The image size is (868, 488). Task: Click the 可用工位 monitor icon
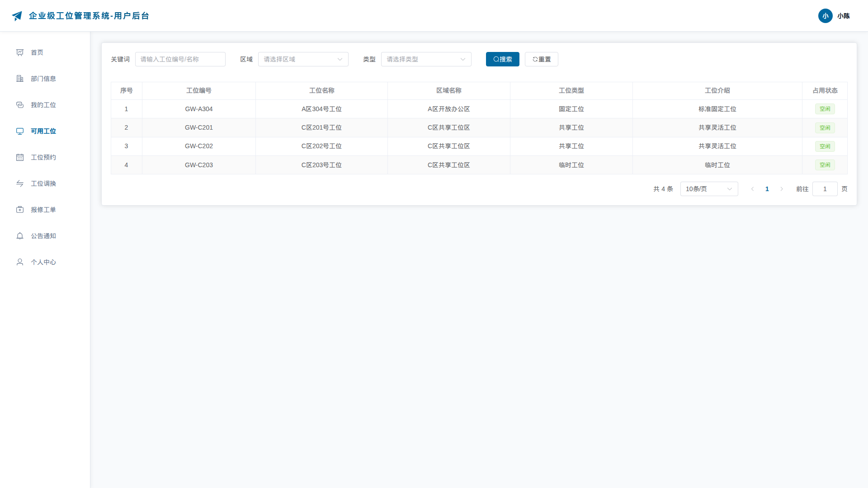tap(20, 131)
